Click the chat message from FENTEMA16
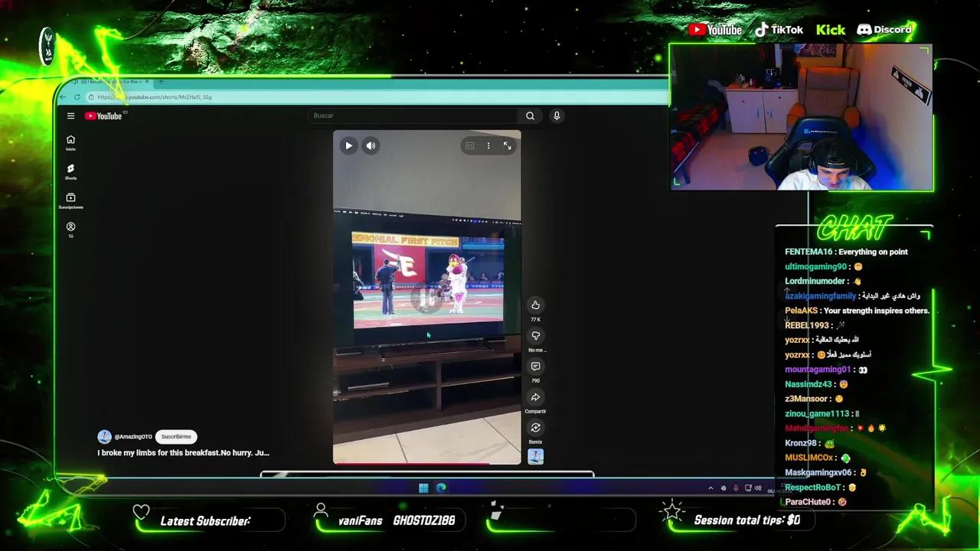 (x=846, y=252)
